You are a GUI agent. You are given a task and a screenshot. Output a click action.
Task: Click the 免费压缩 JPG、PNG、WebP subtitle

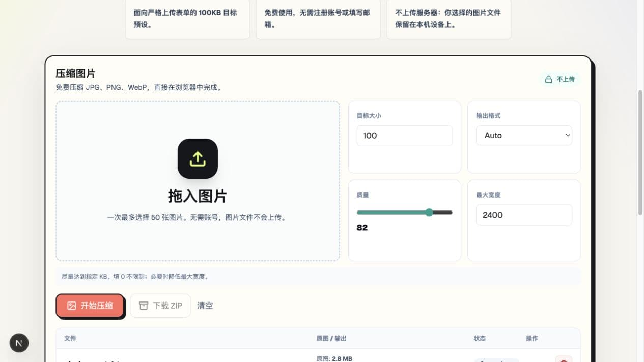click(138, 87)
